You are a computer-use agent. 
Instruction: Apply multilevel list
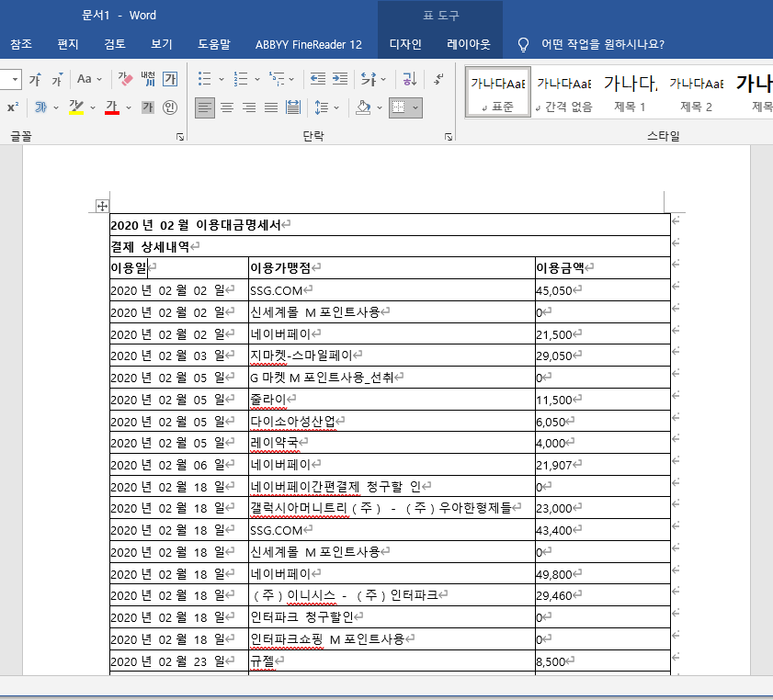277,79
